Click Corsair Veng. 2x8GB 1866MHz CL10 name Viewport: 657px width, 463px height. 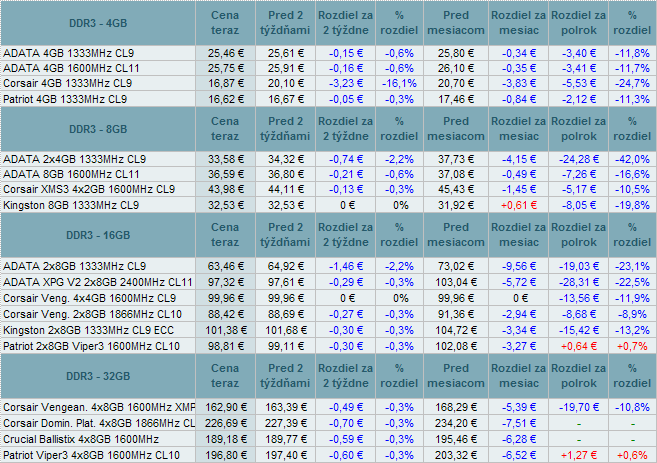[92, 314]
